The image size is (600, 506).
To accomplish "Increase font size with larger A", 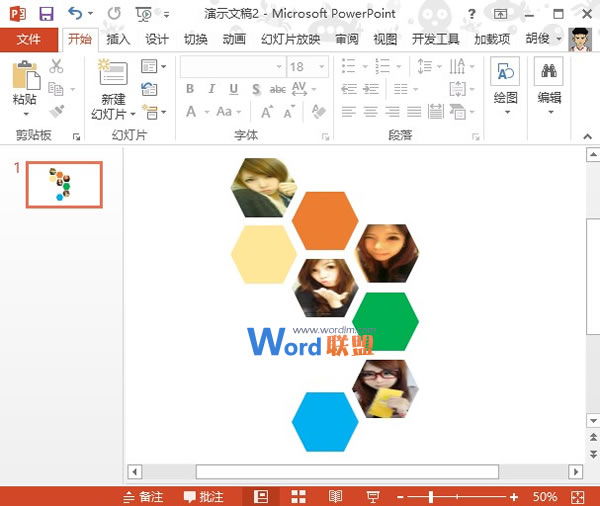I will coord(267,112).
